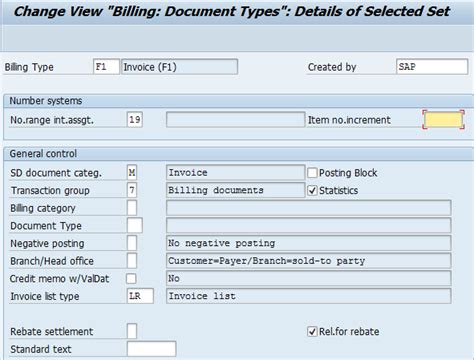474x360 pixels.
Task: Click the Item no.increment highlighted field
Action: (x=443, y=120)
